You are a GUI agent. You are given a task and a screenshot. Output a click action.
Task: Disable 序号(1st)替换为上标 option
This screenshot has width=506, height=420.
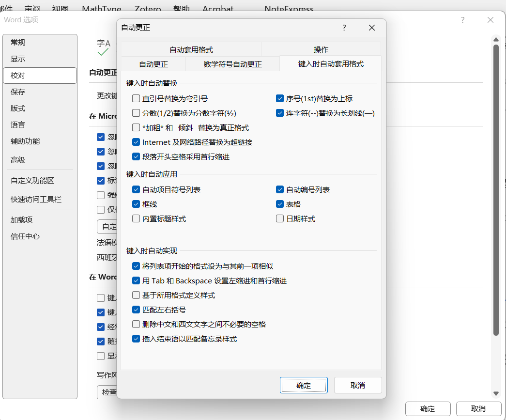280,98
